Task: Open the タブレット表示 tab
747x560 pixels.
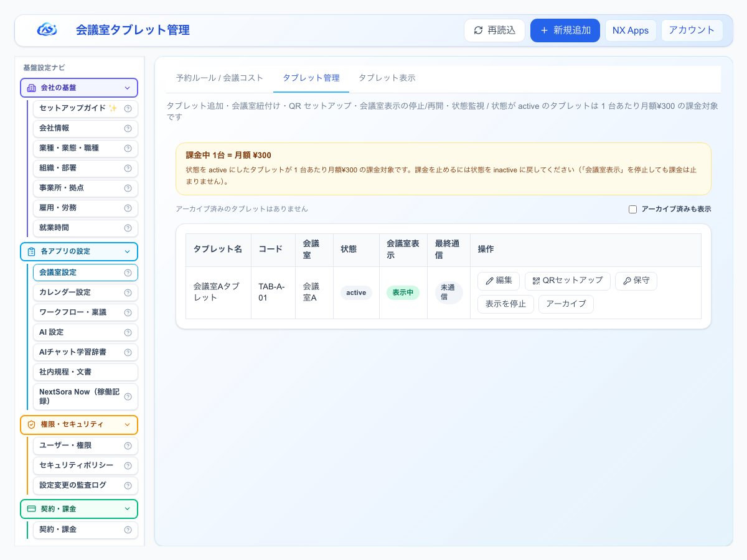Action: click(x=387, y=78)
